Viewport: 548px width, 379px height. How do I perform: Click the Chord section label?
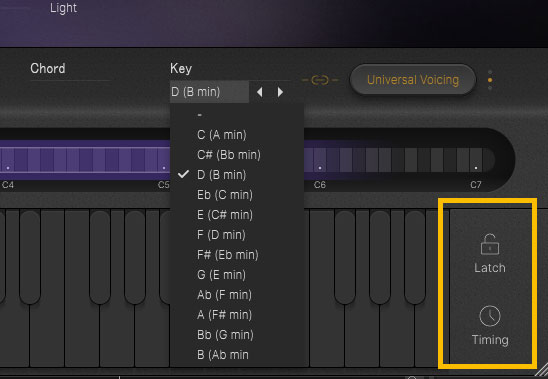[x=48, y=68]
